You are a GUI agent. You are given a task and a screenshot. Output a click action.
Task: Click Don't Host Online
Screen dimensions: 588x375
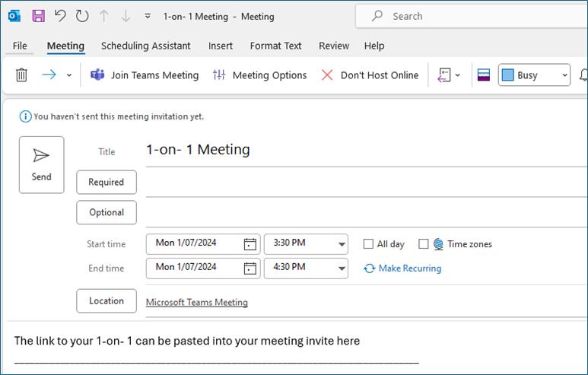pyautogui.click(x=370, y=75)
